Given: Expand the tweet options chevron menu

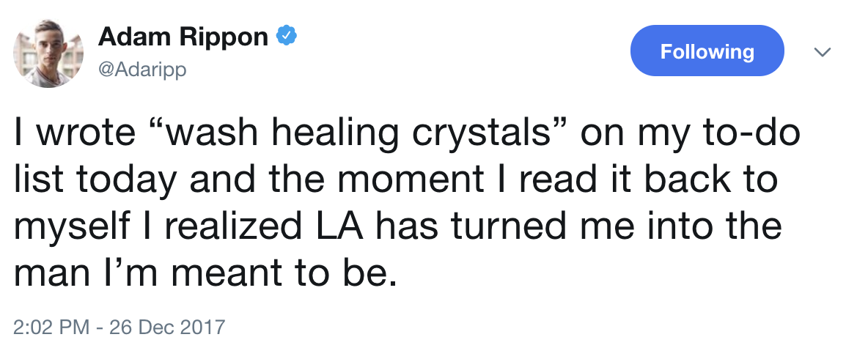Looking at the screenshot, I should pyautogui.click(x=823, y=51).
